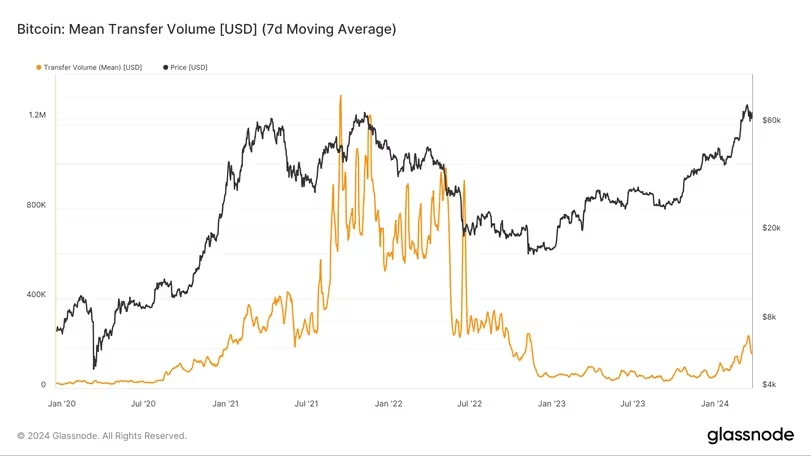
Task: Click the 1.2M left axis label
Action: click(37, 116)
